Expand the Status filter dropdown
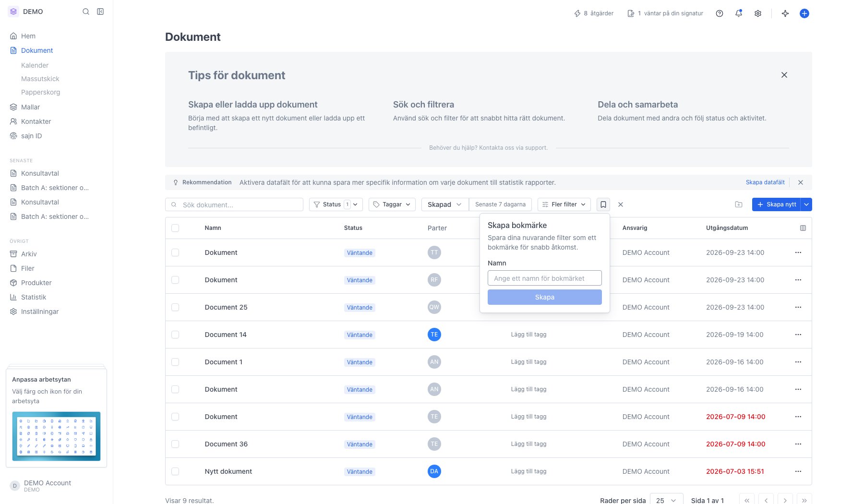Viewport: 864px width, 504px height. click(x=336, y=204)
